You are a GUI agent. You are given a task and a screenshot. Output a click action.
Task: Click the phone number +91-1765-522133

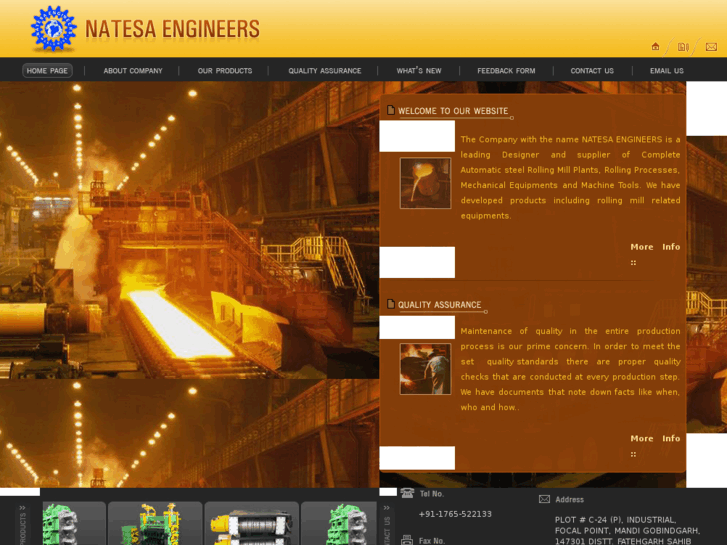(455, 514)
